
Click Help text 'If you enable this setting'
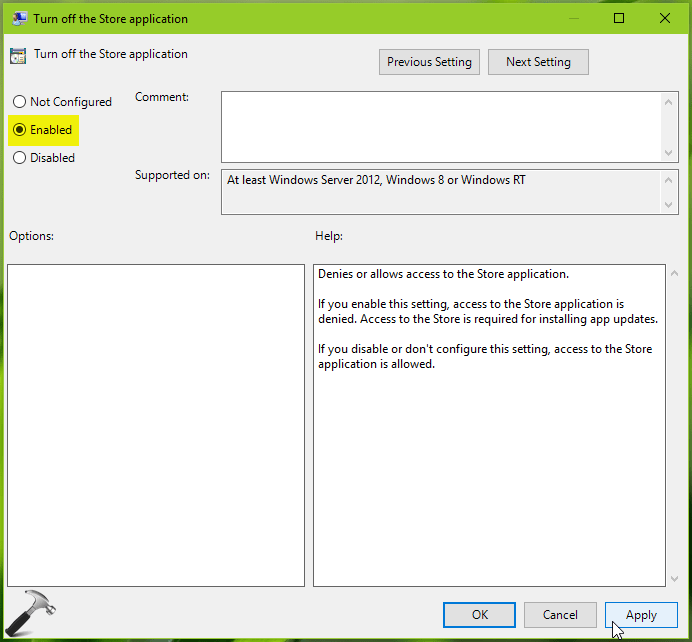(x=488, y=312)
